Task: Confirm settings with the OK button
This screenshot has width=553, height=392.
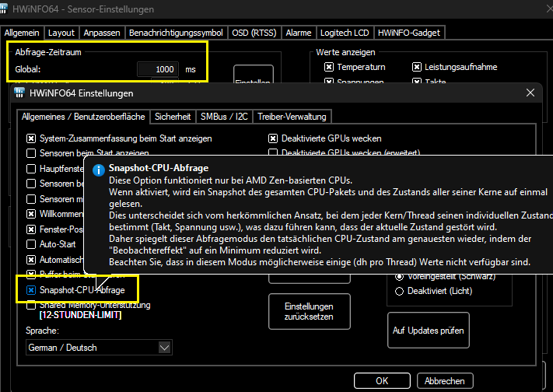Action: [x=382, y=381]
